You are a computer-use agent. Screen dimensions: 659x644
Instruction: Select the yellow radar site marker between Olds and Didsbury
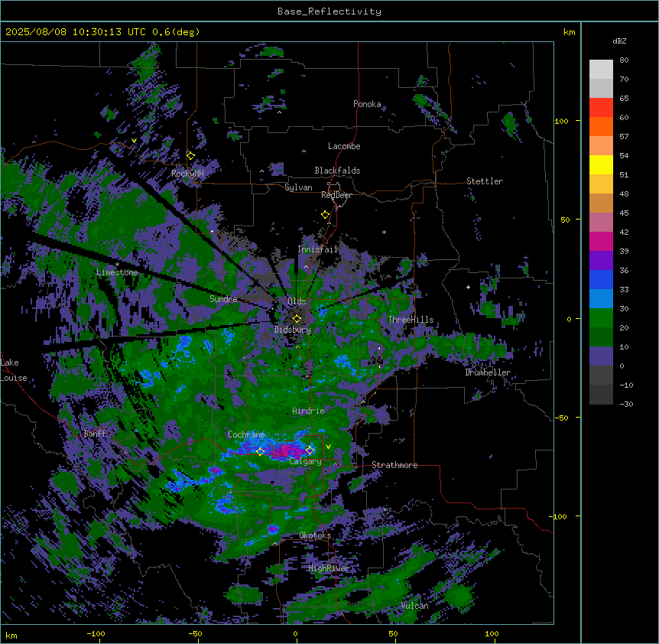click(x=297, y=318)
